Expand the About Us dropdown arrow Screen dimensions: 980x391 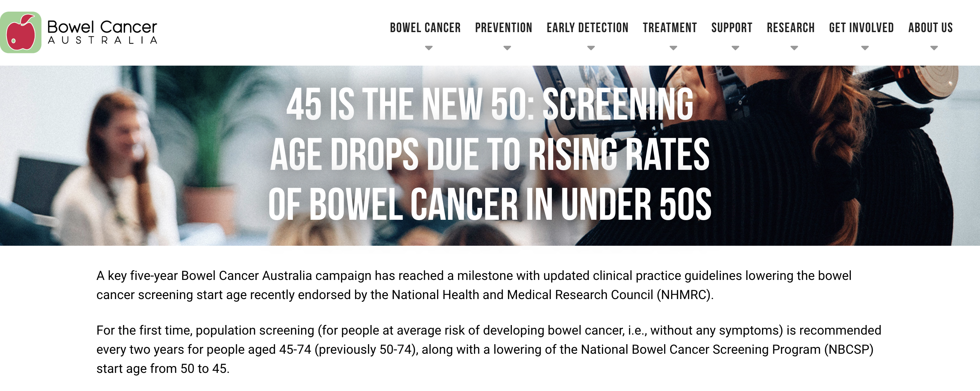point(934,48)
